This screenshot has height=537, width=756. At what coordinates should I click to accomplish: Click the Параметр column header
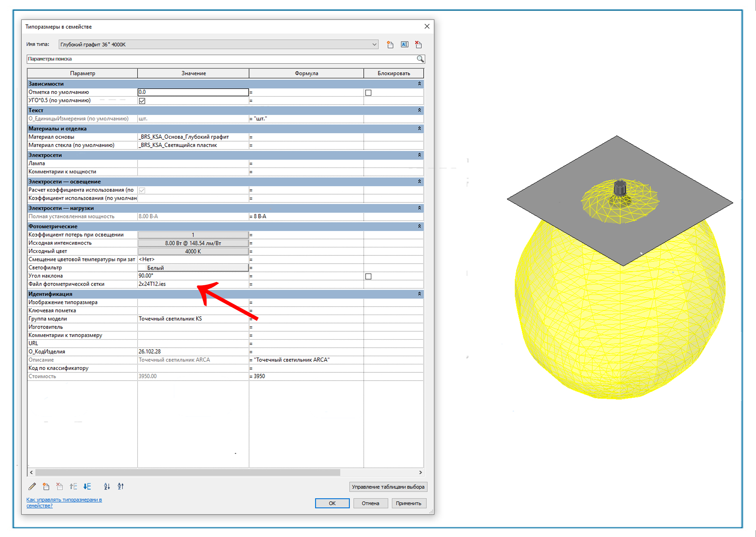coord(82,73)
